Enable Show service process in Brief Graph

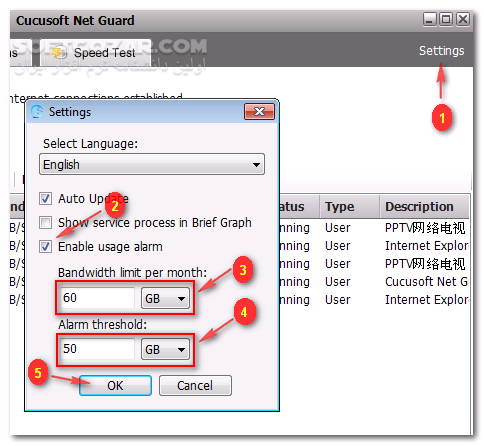[x=45, y=222]
